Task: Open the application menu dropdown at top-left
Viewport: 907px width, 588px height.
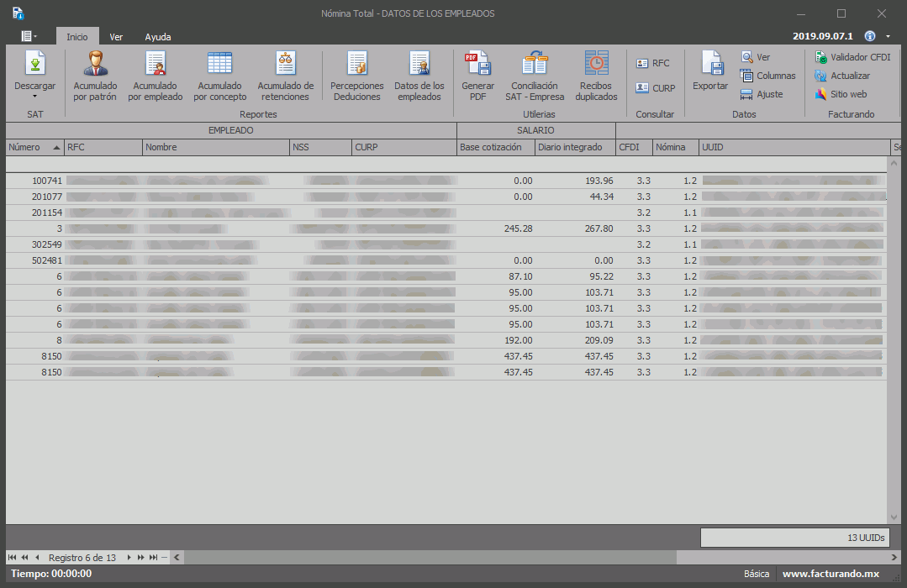Action: click(x=29, y=36)
